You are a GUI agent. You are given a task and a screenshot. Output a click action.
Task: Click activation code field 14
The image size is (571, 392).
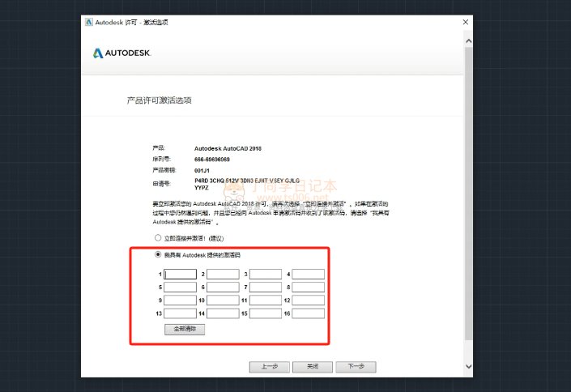(223, 313)
